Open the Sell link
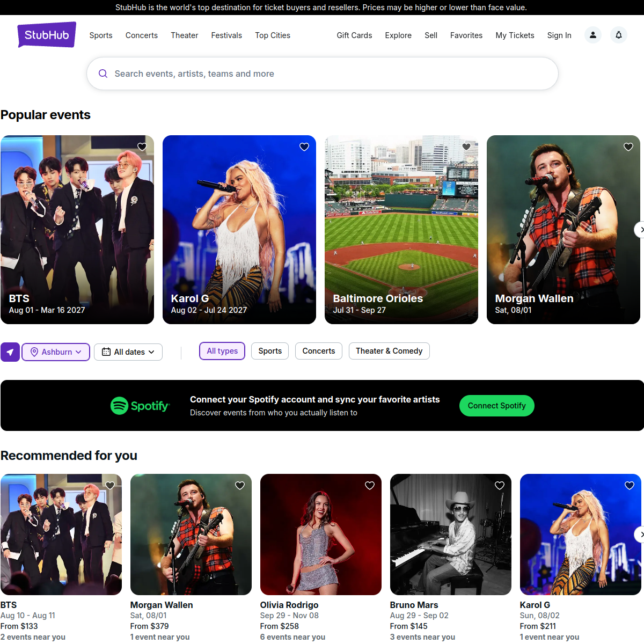The width and height of the screenshot is (644, 644). click(x=431, y=35)
